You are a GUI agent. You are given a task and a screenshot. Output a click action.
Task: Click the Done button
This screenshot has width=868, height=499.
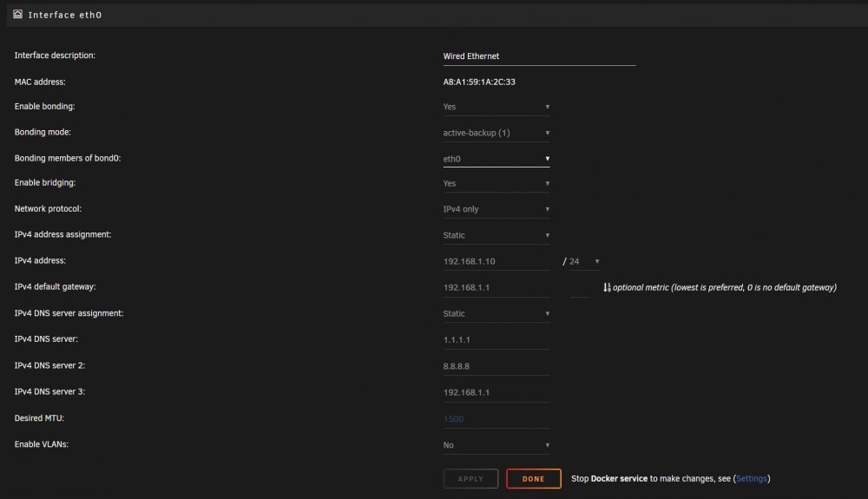(x=534, y=479)
